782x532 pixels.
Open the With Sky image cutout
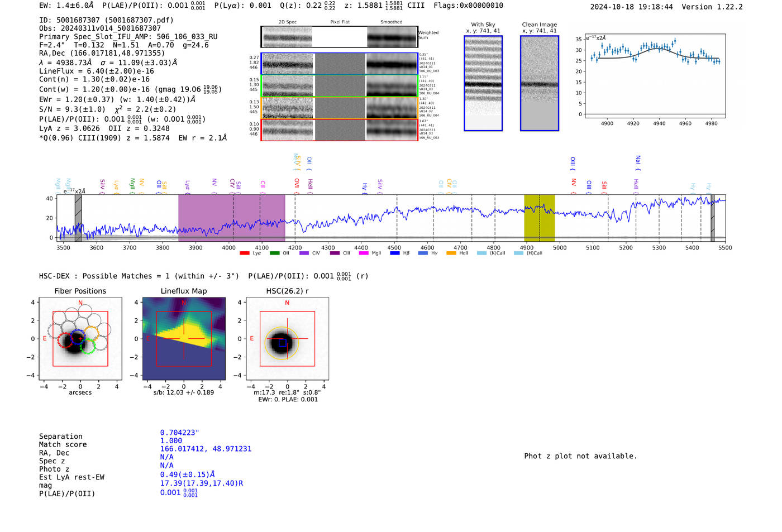[x=483, y=83]
